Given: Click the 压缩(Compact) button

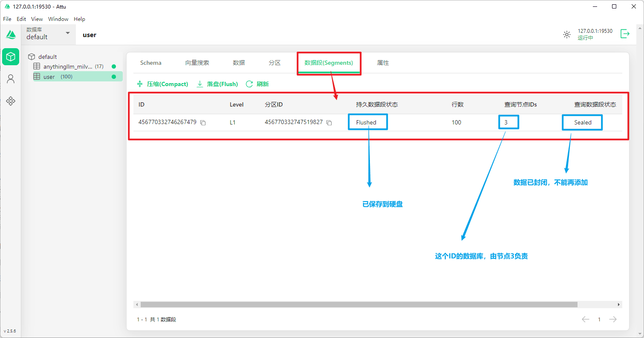Looking at the screenshot, I should coord(162,84).
